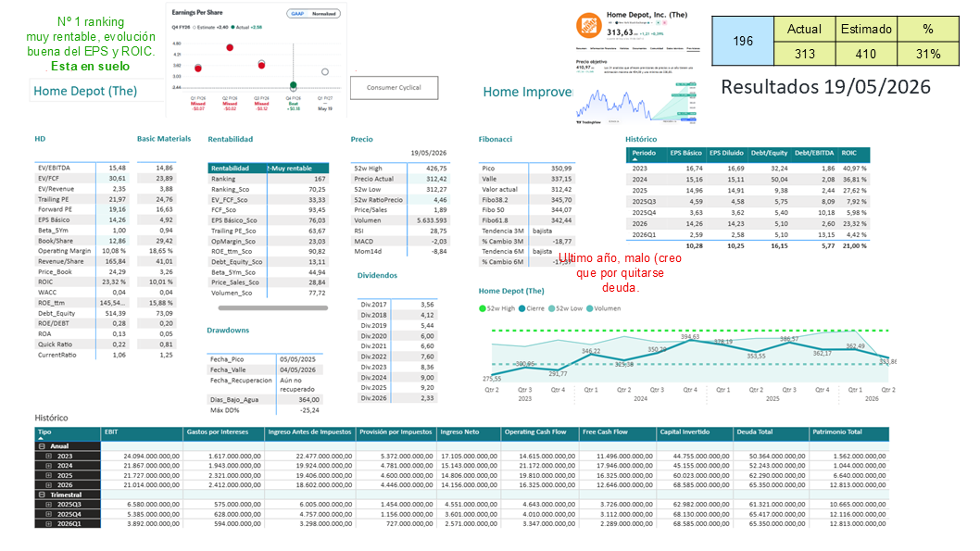Toggle 52w High legend series
The image size is (980, 551).
[x=496, y=308]
